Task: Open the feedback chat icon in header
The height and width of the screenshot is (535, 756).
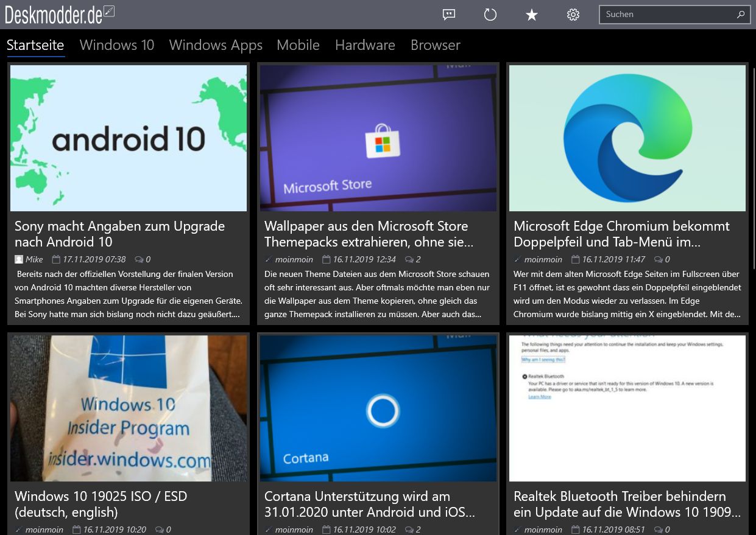Action: click(x=449, y=15)
